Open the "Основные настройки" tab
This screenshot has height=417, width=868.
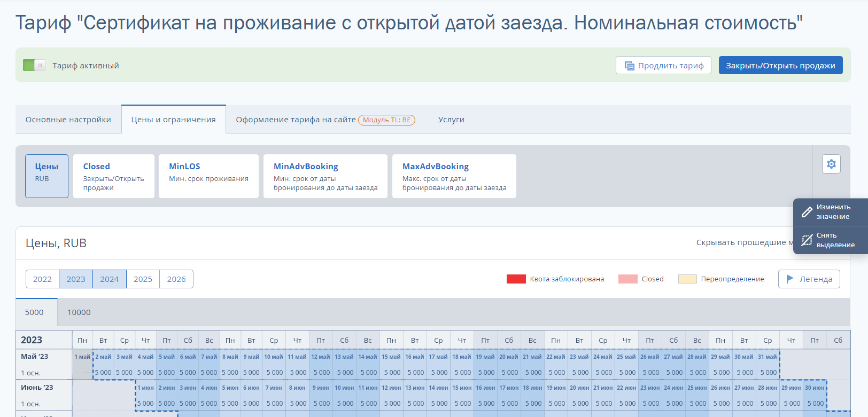tap(68, 120)
